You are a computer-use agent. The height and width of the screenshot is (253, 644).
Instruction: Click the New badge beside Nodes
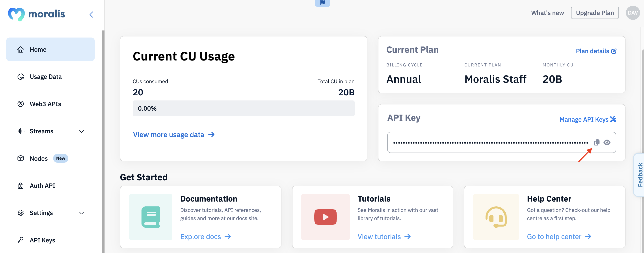pos(61,158)
